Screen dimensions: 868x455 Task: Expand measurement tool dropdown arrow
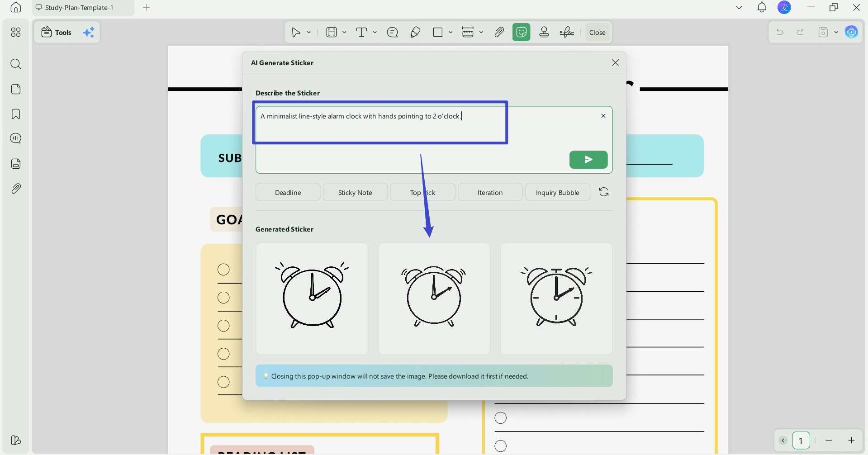pos(481,32)
